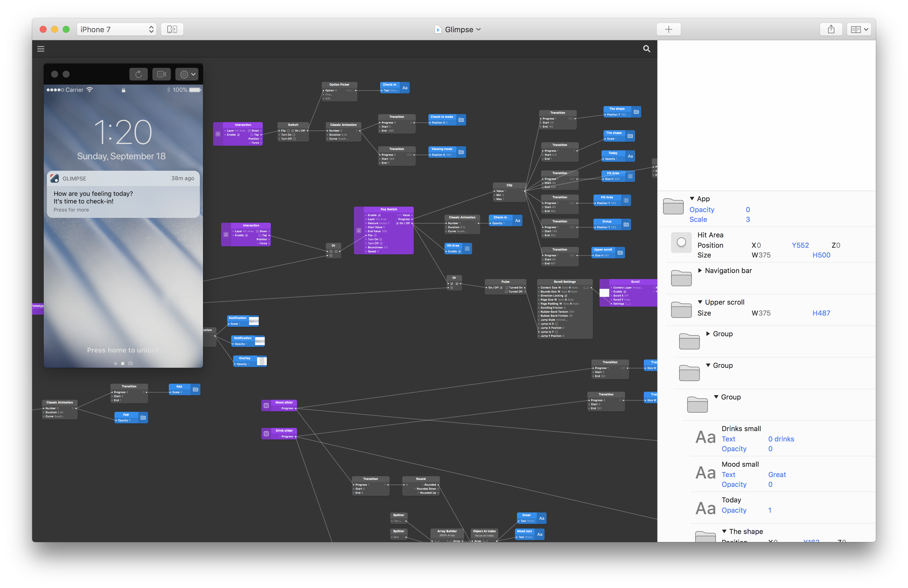Toggle On / Off checkbox in Pulse patch
Viewport: 908px width, 588px height.
click(x=501, y=287)
